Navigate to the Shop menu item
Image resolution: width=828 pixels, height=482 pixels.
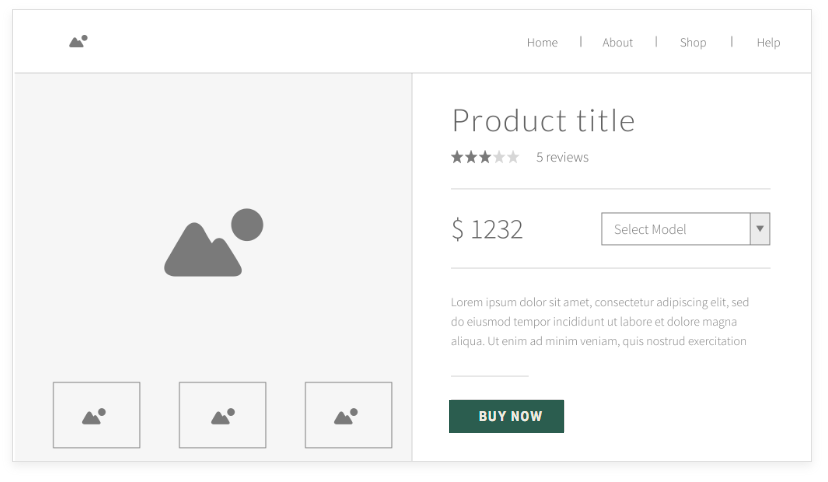(693, 42)
